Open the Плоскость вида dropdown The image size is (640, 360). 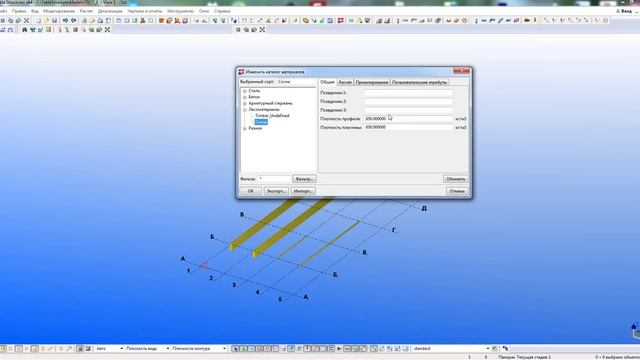167,349
